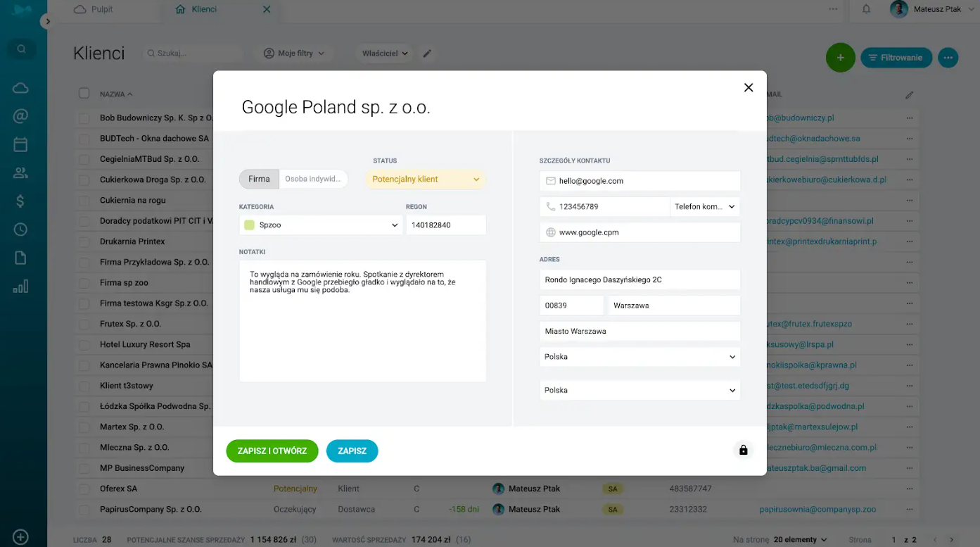
Task: Open row menu for the PapirusCompany row
Action: click(910, 509)
